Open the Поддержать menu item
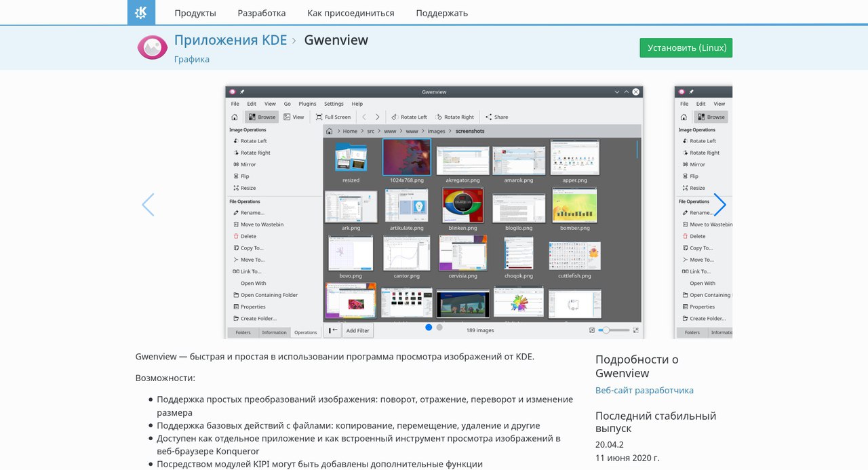 442,13
